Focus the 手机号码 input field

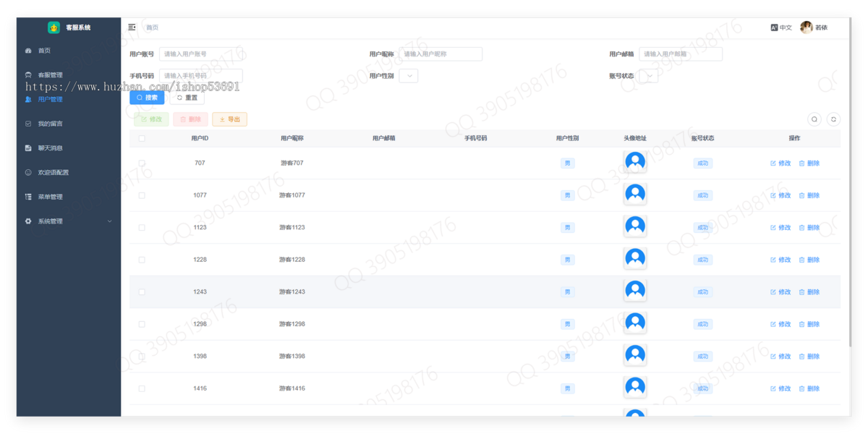(200, 76)
